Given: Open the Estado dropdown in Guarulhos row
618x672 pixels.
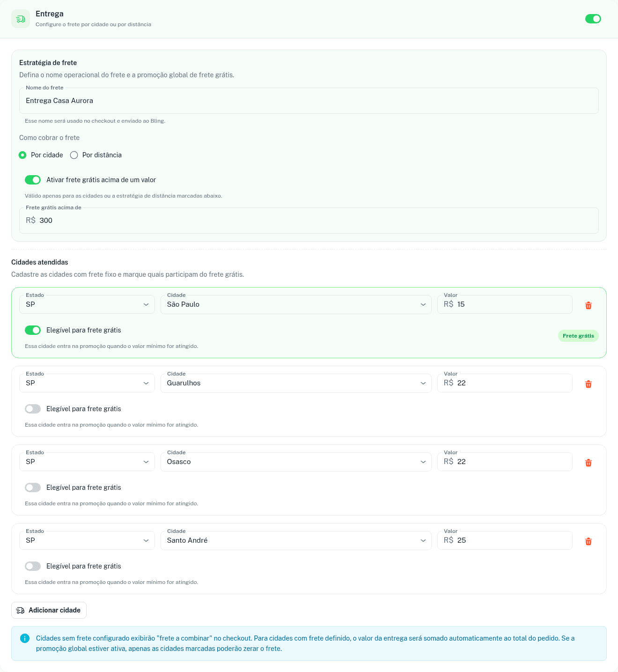Looking at the screenshot, I should tap(87, 383).
